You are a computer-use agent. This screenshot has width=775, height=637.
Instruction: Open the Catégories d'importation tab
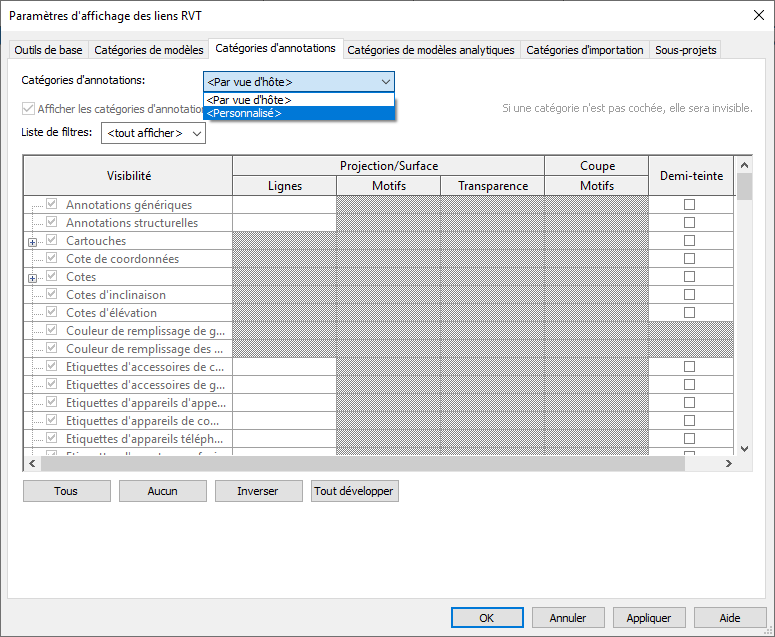click(584, 50)
